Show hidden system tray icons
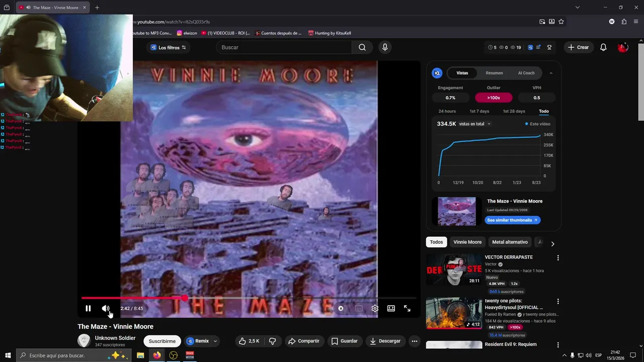Viewport: 644px width, 362px height. tap(564, 355)
